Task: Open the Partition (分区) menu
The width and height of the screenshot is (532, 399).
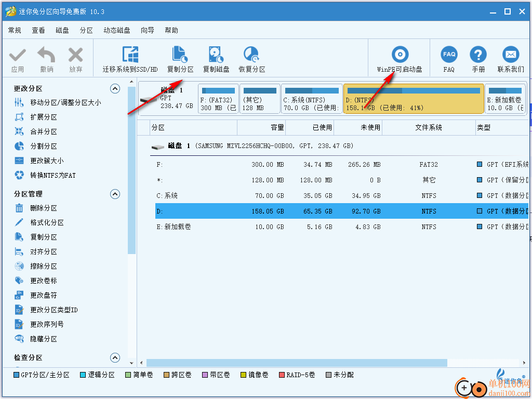Action: 86,31
